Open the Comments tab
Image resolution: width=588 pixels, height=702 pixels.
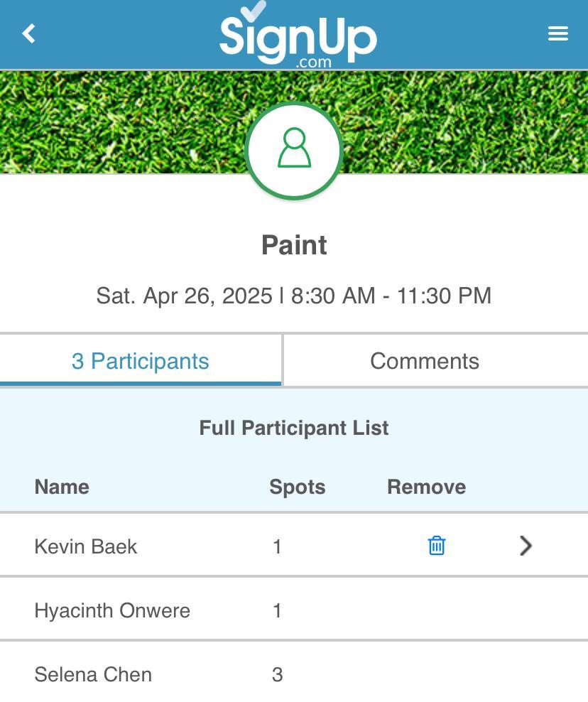coord(425,361)
